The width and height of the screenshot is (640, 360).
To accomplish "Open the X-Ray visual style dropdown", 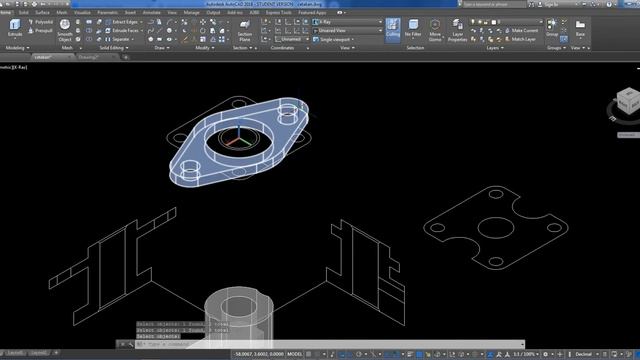I will point(347,22).
